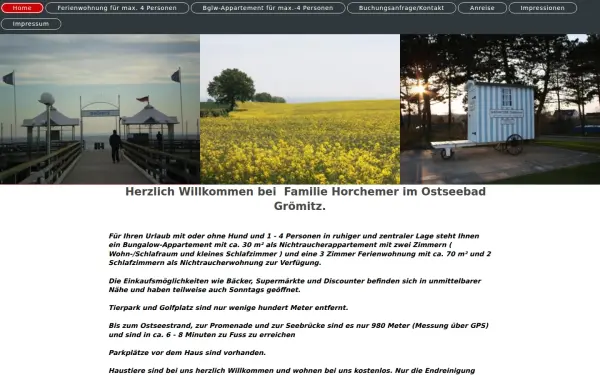Click the paragraph starting 'Für Ihren Urlaub mit oder ohne Hund'
This screenshot has height=375, width=600.
300,249
